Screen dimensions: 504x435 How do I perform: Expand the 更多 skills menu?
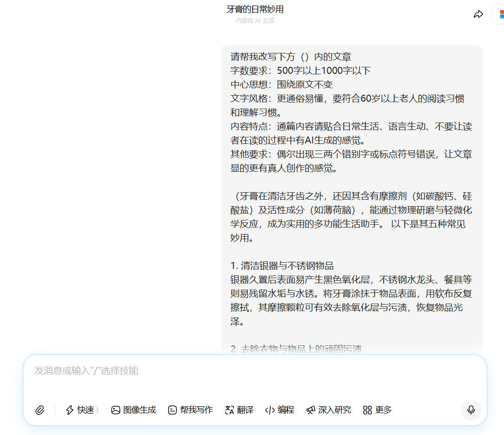pos(377,410)
